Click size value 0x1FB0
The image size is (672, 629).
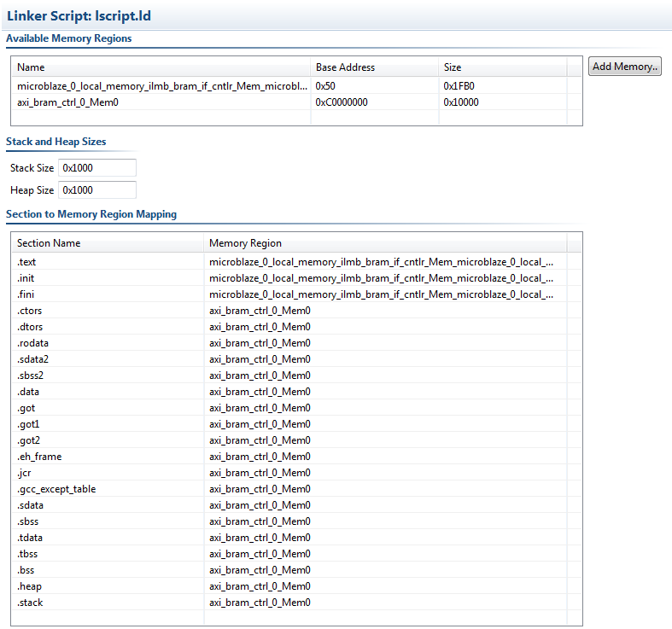[x=459, y=86]
